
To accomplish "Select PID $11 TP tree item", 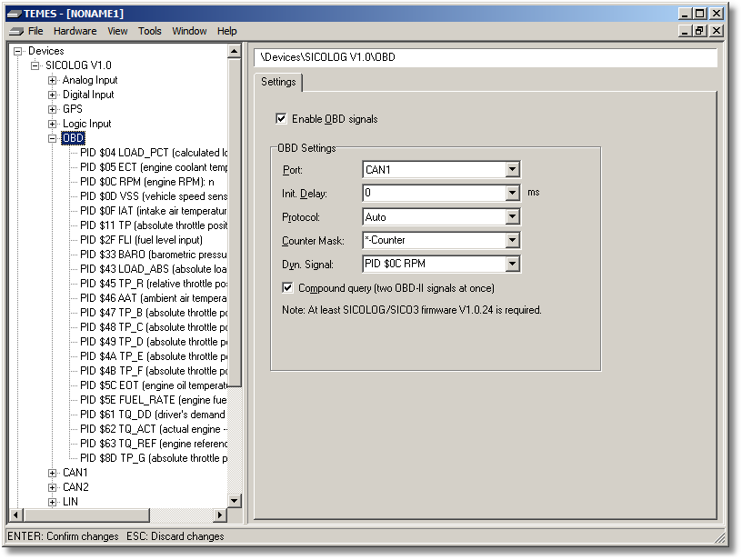I will 154,225.
